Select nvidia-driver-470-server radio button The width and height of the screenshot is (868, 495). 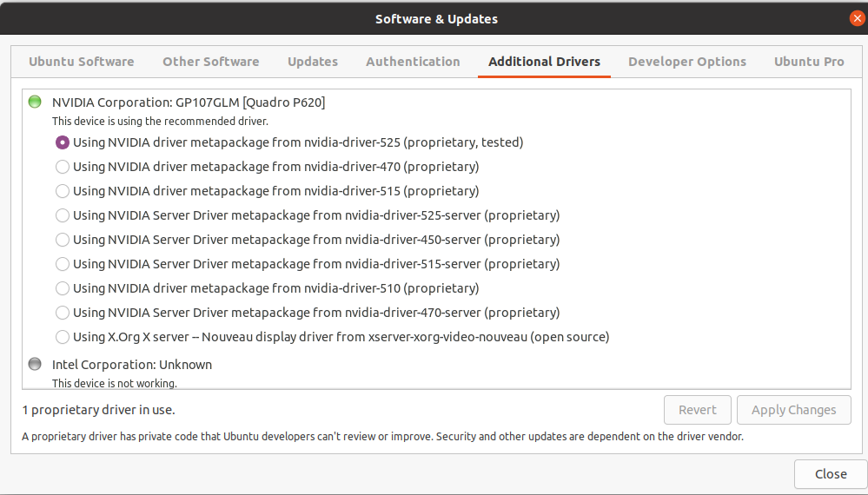(x=63, y=313)
